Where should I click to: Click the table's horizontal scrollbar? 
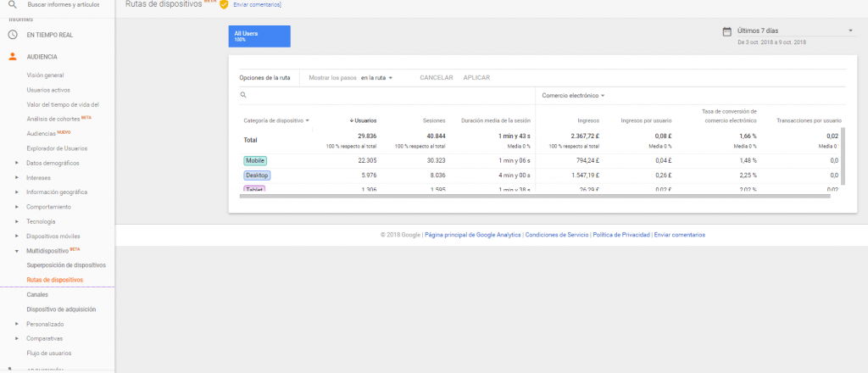tap(535, 196)
